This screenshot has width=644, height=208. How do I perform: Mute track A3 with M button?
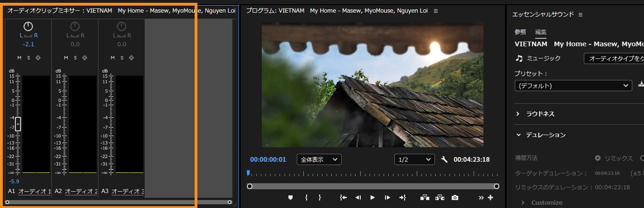click(x=113, y=58)
